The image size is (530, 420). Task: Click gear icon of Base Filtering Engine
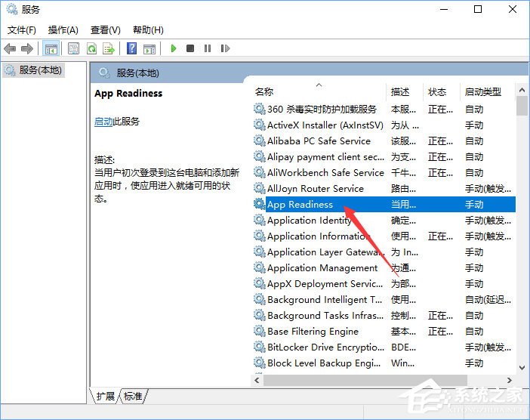pos(260,331)
